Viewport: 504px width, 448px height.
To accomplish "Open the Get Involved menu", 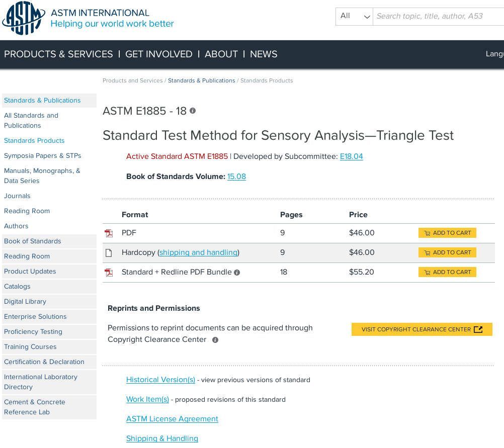I will pyautogui.click(x=159, y=54).
